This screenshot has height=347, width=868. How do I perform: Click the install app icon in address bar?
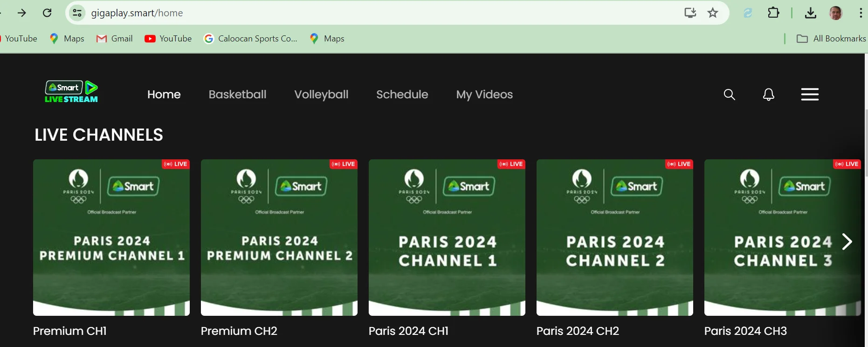[690, 13]
